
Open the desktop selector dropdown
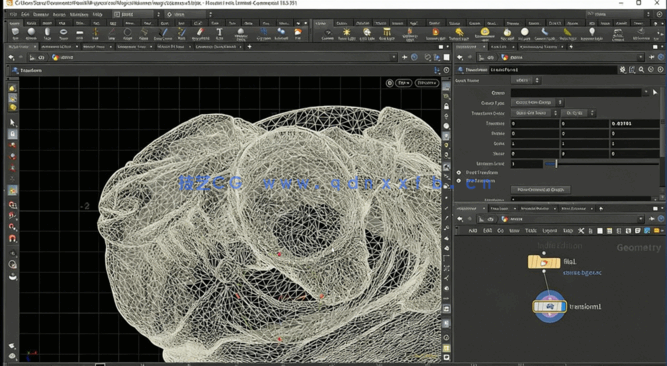click(137, 14)
